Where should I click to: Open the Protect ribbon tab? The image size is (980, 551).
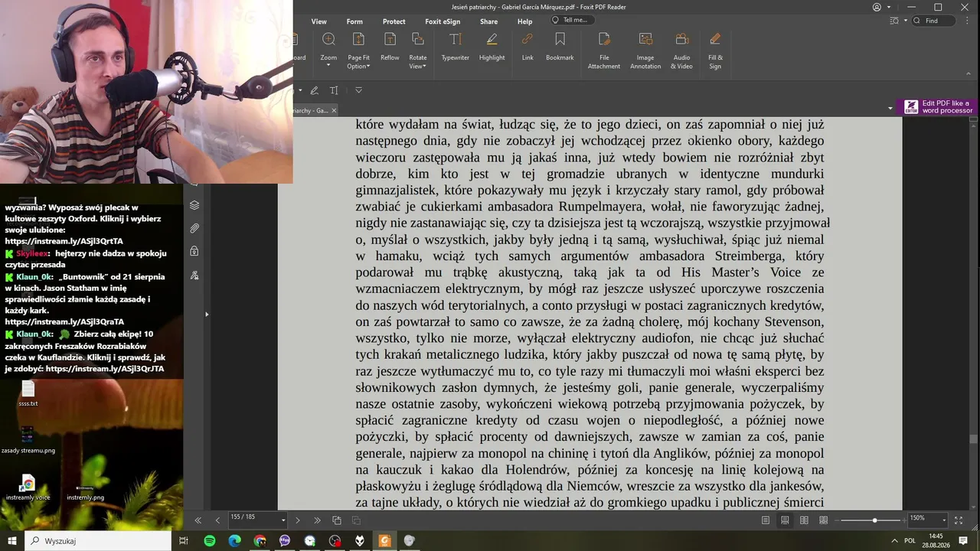click(x=394, y=21)
